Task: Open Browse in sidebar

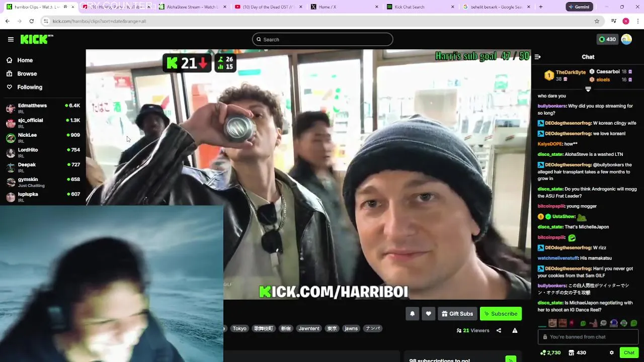Action: point(27,73)
